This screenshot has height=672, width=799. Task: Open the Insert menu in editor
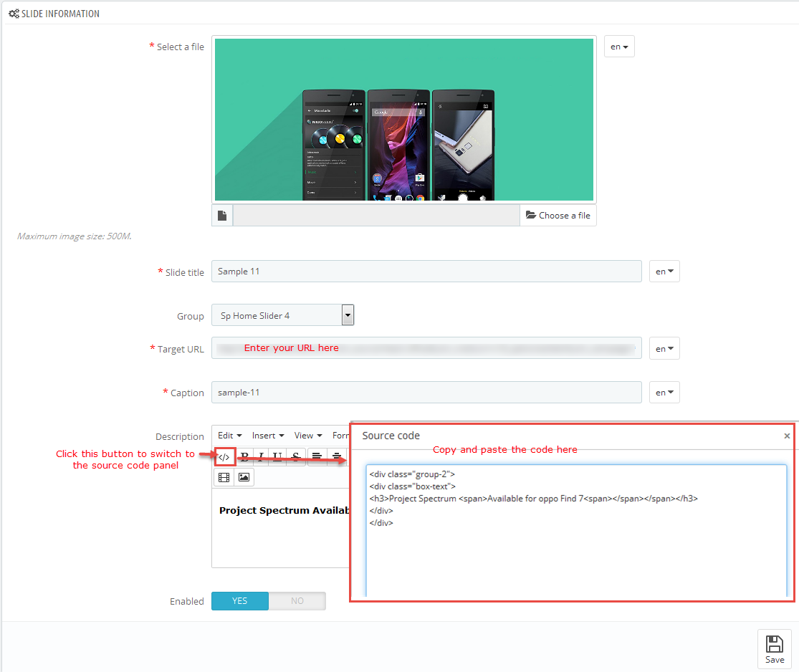[268, 436]
